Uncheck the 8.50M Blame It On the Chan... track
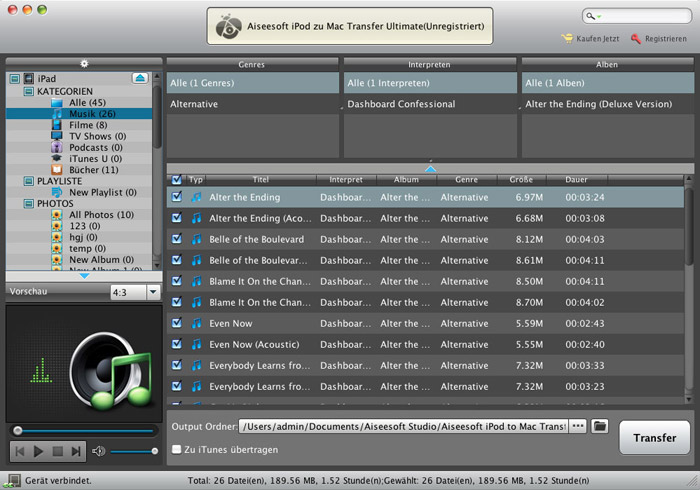This screenshot has height=490, width=700. (177, 280)
